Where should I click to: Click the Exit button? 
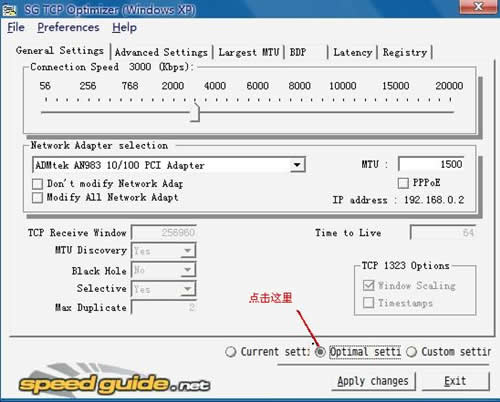[x=455, y=381]
